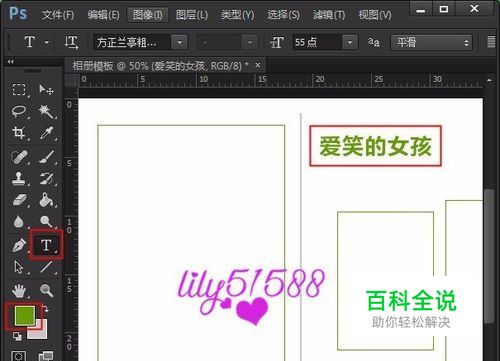Reset default foreground background colors

[x=17, y=337]
